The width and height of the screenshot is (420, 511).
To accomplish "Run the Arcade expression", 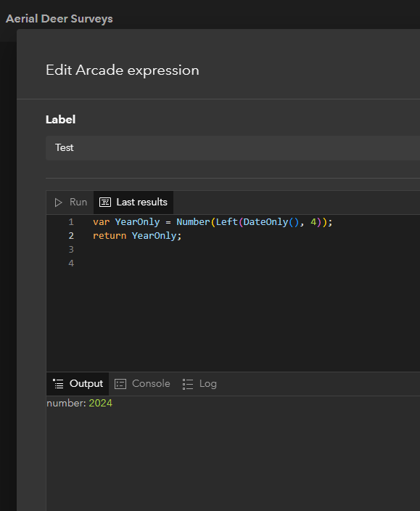I will tap(70, 203).
